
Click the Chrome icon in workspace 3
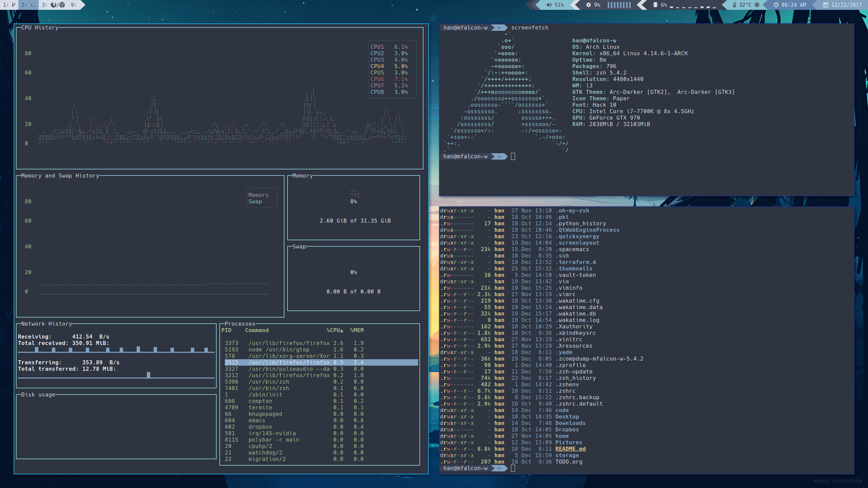[62, 5]
